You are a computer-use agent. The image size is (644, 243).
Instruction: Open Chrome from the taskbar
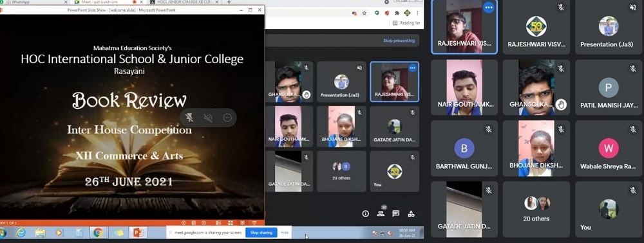98,233
